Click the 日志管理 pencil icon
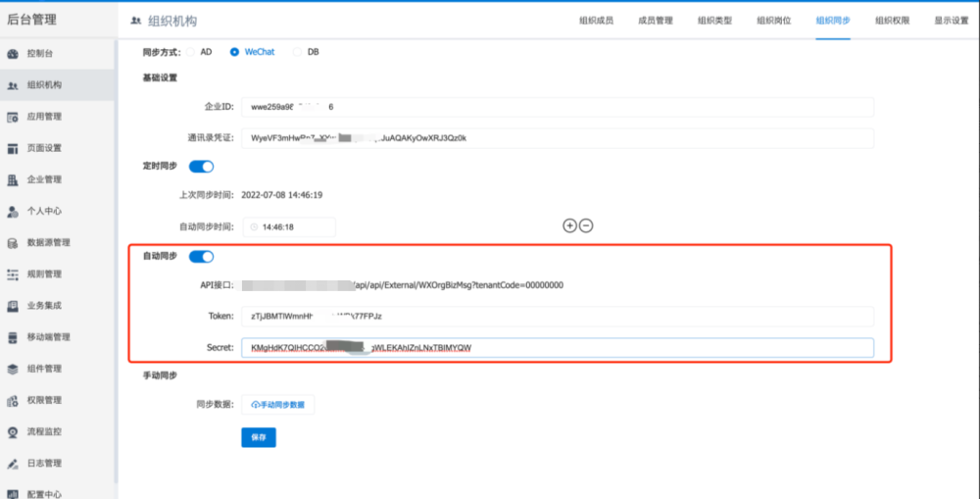This screenshot has width=980, height=499. [x=13, y=463]
